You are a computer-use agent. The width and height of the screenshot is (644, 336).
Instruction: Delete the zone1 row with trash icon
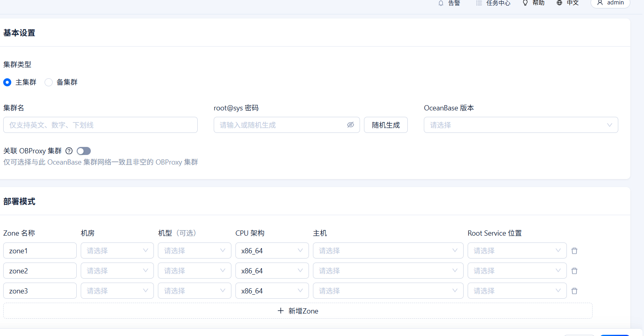coord(574,251)
